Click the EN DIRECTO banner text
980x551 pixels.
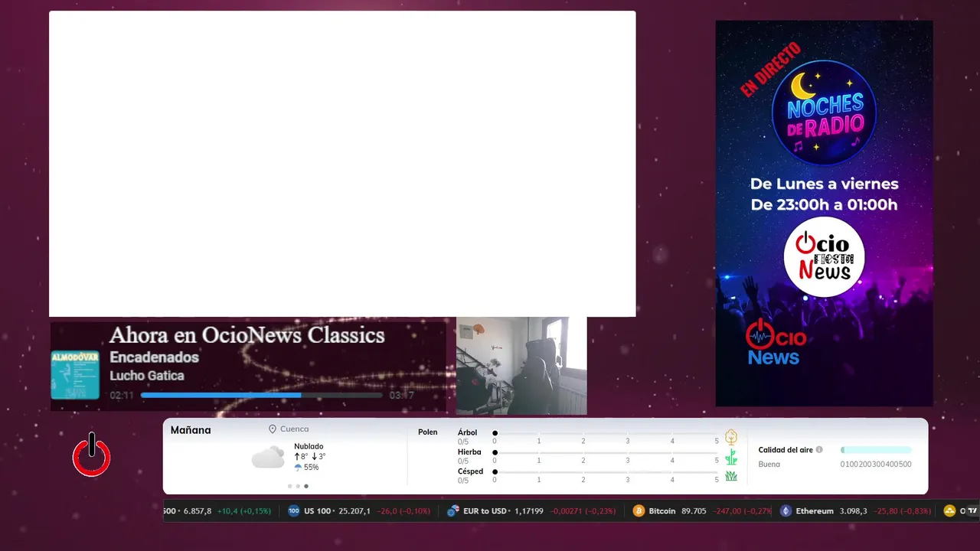(770, 70)
